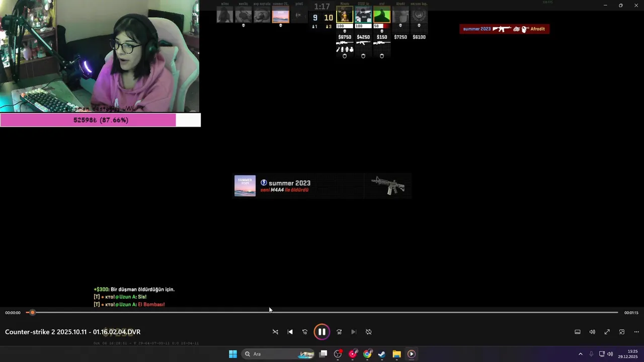
Task: Open the Windows Start menu
Action: [x=233, y=354]
